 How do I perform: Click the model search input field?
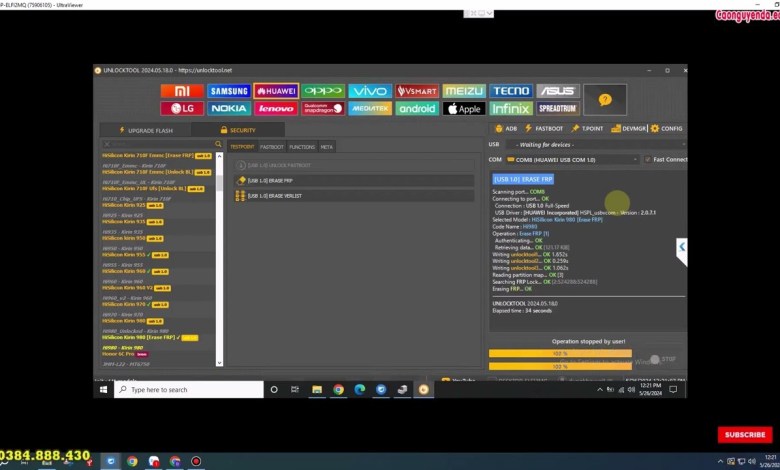pyautogui.click(x=162, y=144)
